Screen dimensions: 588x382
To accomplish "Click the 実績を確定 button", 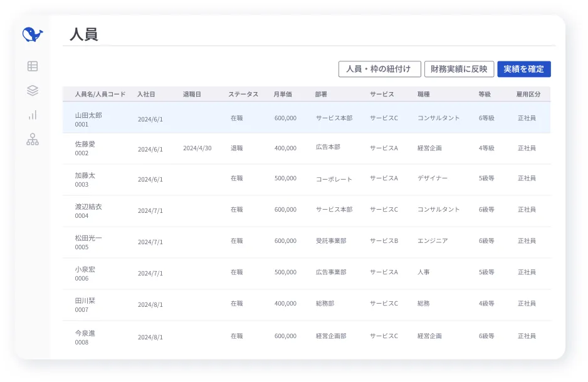I will (524, 70).
